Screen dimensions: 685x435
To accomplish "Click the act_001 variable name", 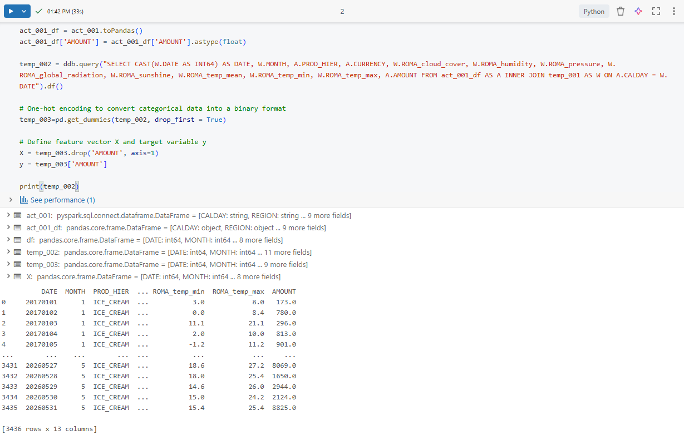I will 39,216.
